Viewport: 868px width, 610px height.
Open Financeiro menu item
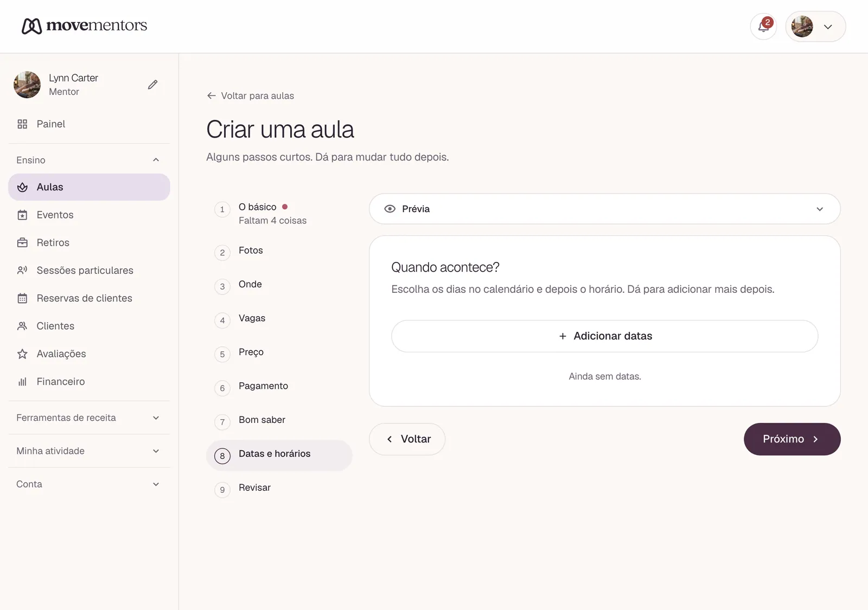click(89, 381)
